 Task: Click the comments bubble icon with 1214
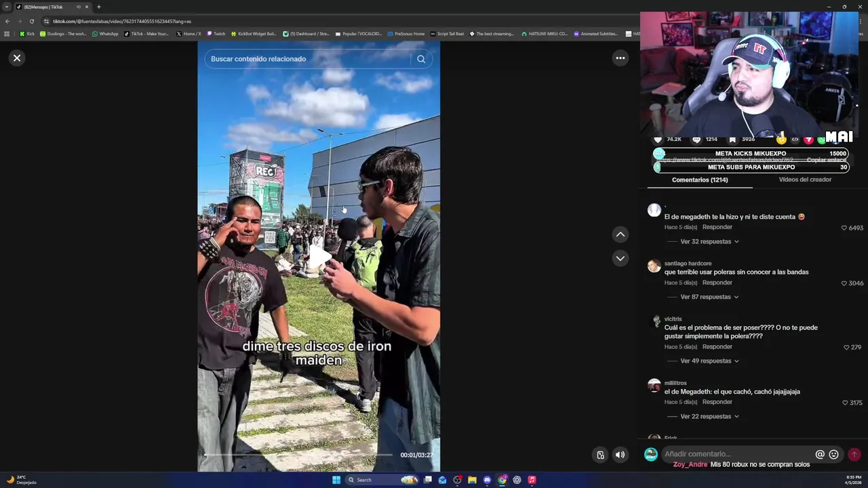click(696, 140)
